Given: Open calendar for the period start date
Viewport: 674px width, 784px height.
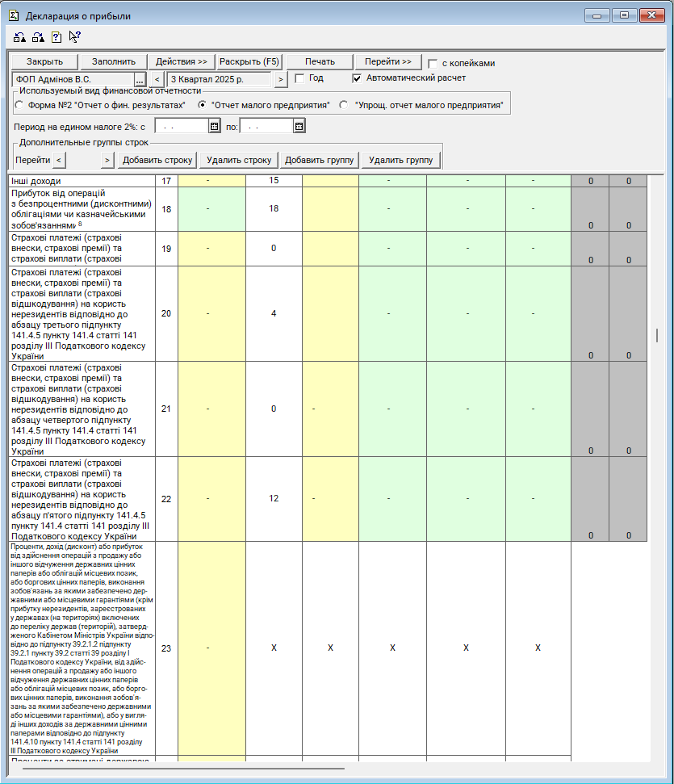Looking at the screenshot, I should coord(214,126).
